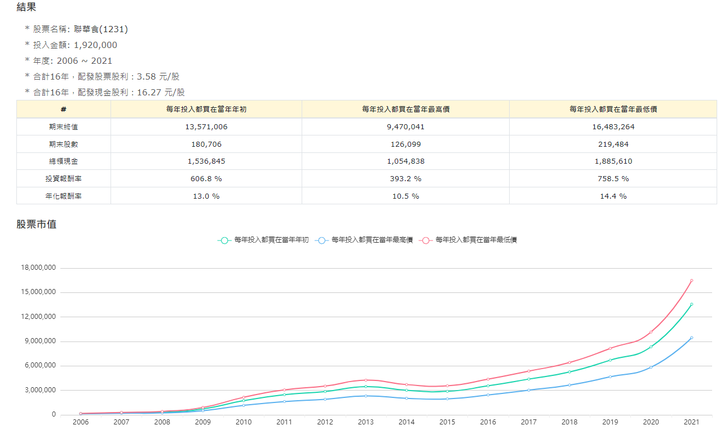Screen dimensions: 720x438
Task: Click the 3,000,000 y-axis label
Action: (40, 390)
